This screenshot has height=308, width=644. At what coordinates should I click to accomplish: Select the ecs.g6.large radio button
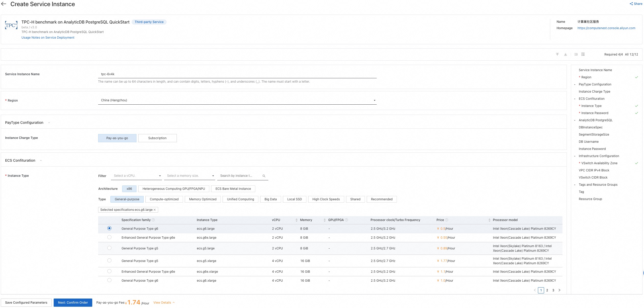pos(109,228)
